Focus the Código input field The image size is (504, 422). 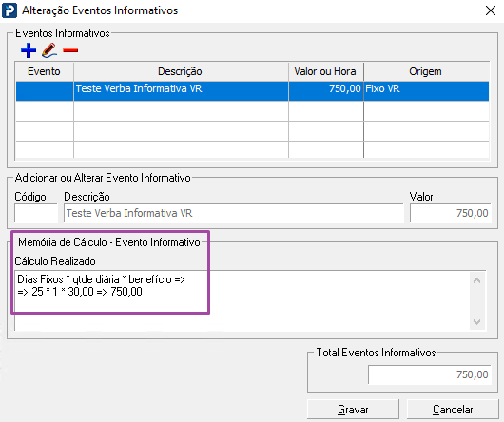tap(36, 213)
